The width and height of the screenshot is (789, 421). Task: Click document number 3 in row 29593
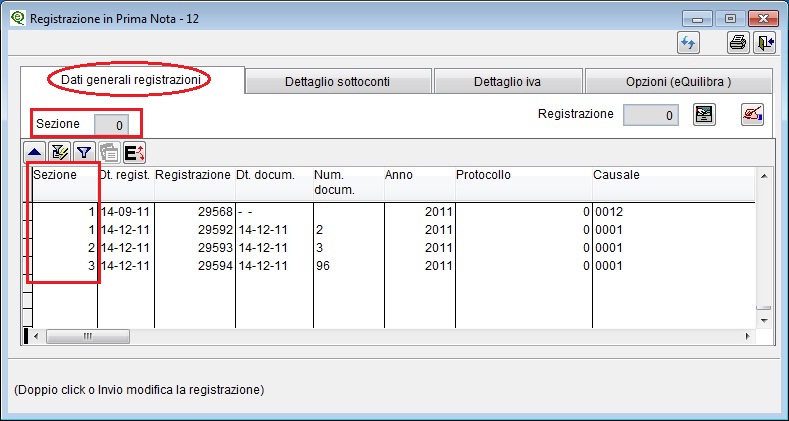(x=349, y=248)
